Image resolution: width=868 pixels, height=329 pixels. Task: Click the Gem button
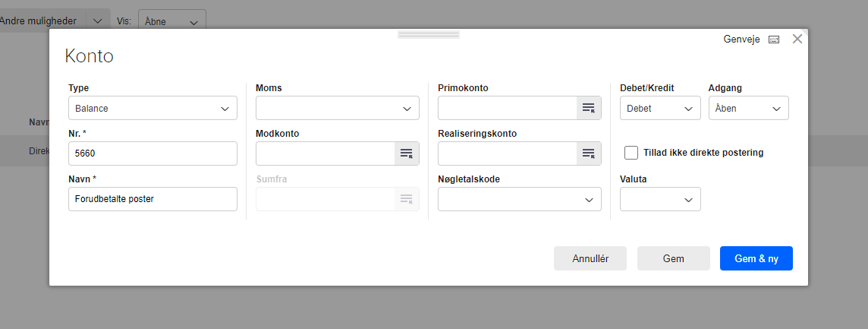pyautogui.click(x=673, y=258)
